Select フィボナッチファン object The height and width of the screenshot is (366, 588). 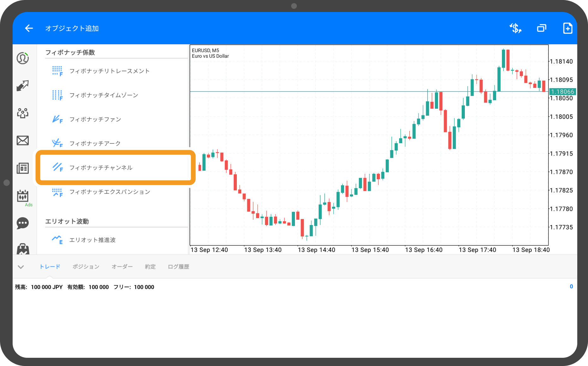point(95,119)
